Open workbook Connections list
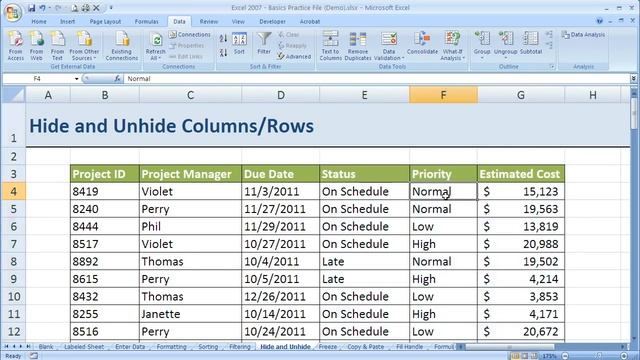 [x=190, y=35]
